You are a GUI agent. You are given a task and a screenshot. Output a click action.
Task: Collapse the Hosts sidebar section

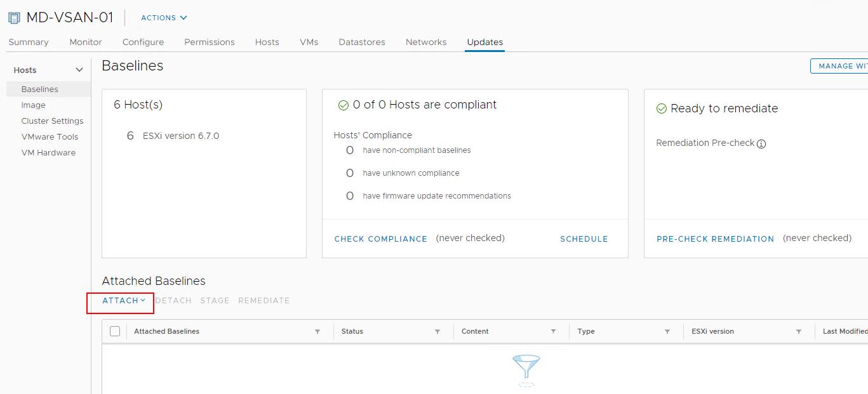pos(79,70)
